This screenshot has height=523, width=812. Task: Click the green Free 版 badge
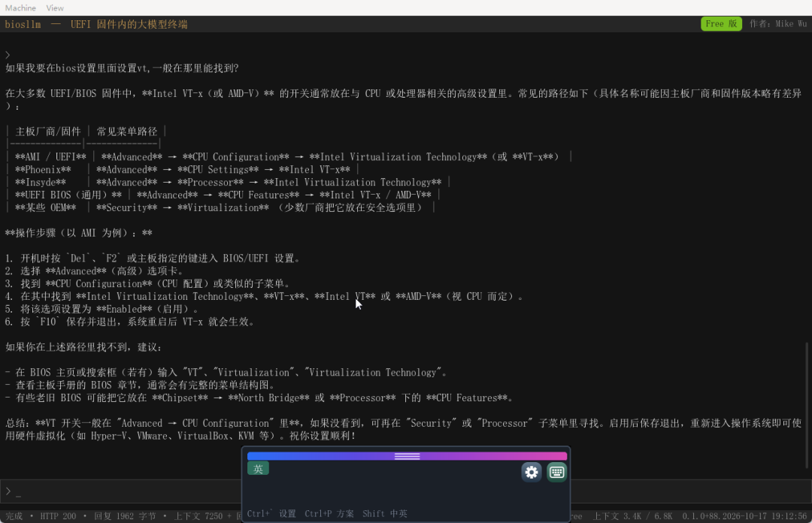721,24
